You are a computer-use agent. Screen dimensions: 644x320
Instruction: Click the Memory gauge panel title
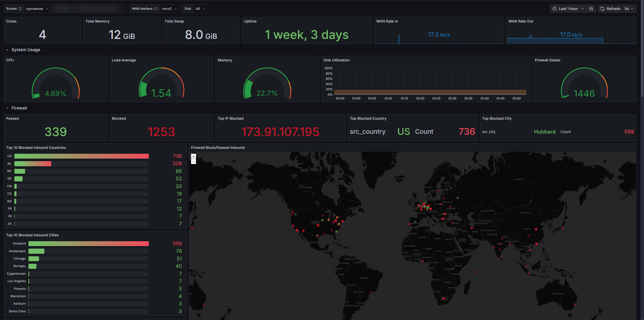pos(225,60)
